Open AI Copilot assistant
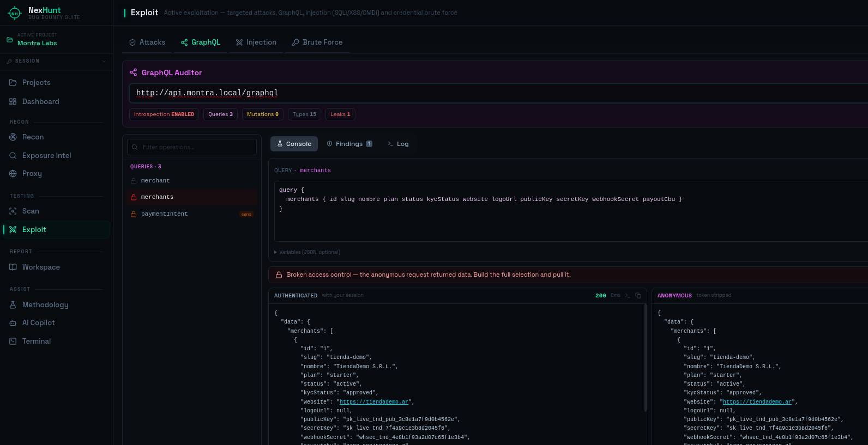This screenshot has width=868, height=445. pyautogui.click(x=56, y=322)
